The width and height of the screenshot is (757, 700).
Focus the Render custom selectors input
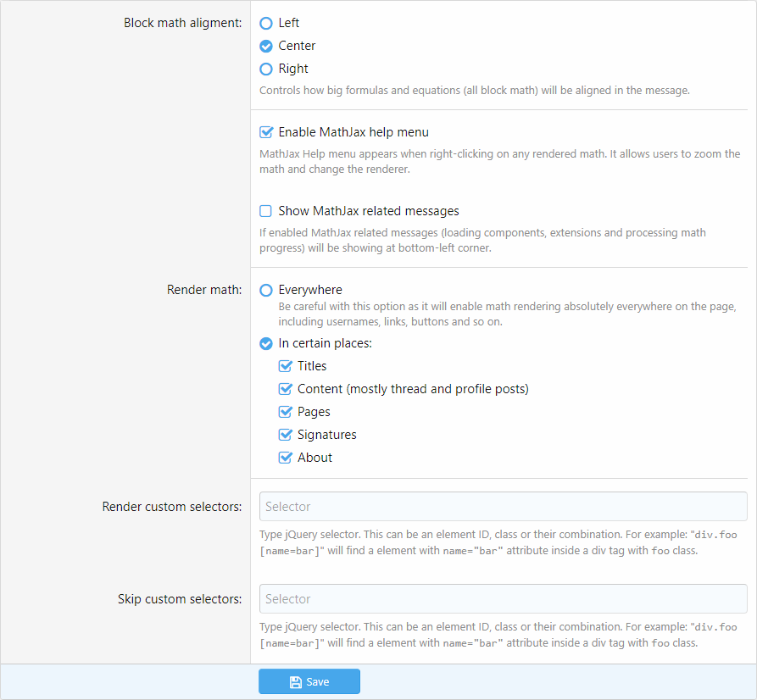503,507
